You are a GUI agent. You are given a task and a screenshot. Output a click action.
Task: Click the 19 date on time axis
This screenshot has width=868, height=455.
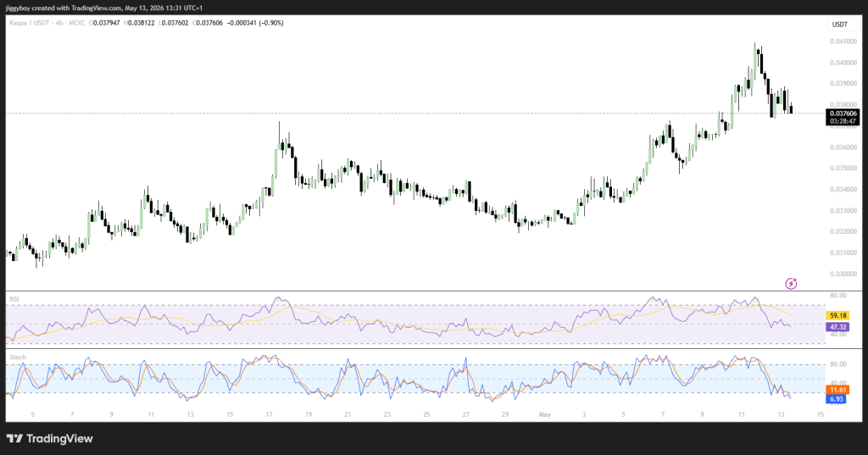point(309,414)
